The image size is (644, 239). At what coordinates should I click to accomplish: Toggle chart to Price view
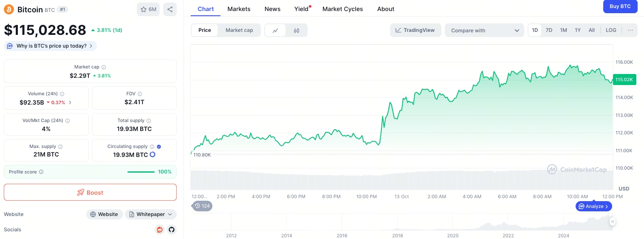click(205, 30)
